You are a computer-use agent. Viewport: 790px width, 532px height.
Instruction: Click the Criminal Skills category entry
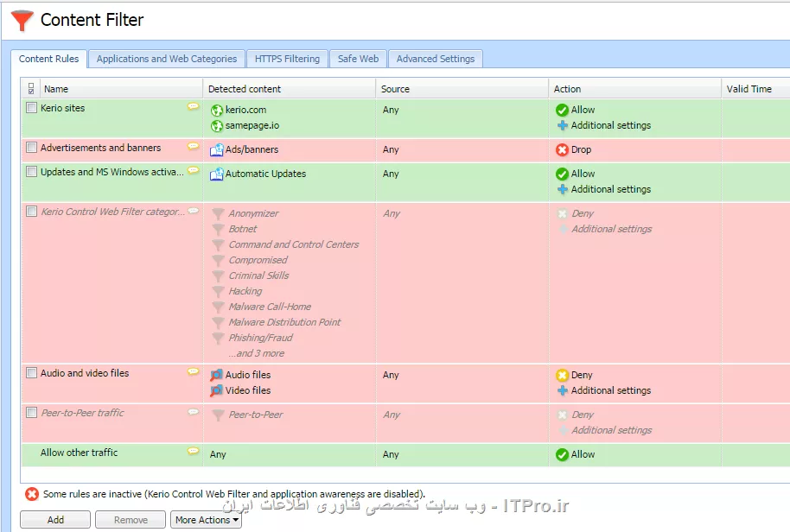coord(259,275)
